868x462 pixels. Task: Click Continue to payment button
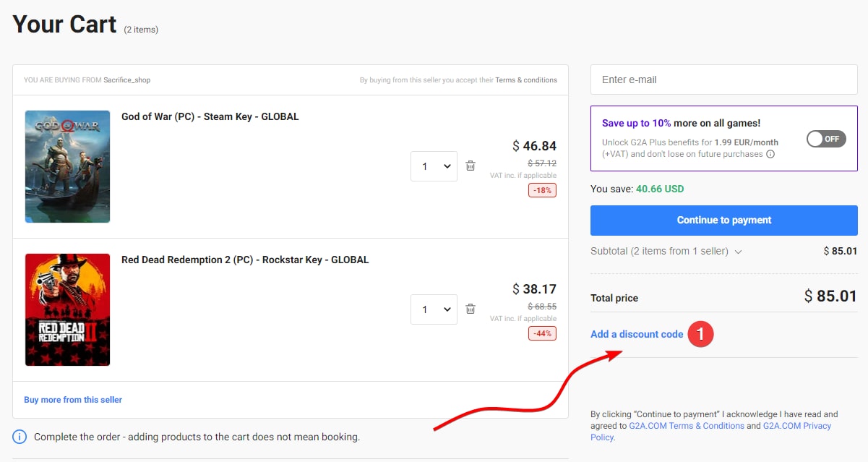(723, 220)
